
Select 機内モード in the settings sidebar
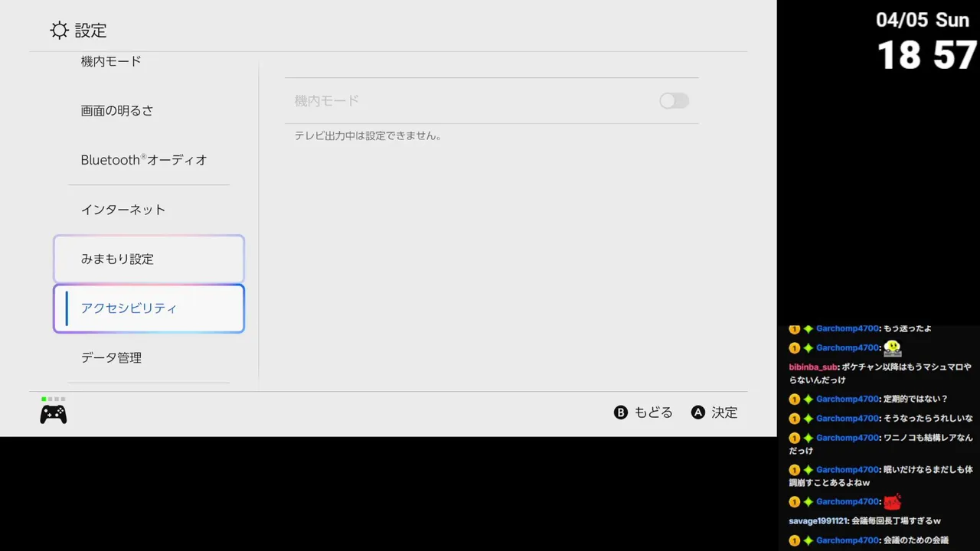click(x=111, y=61)
